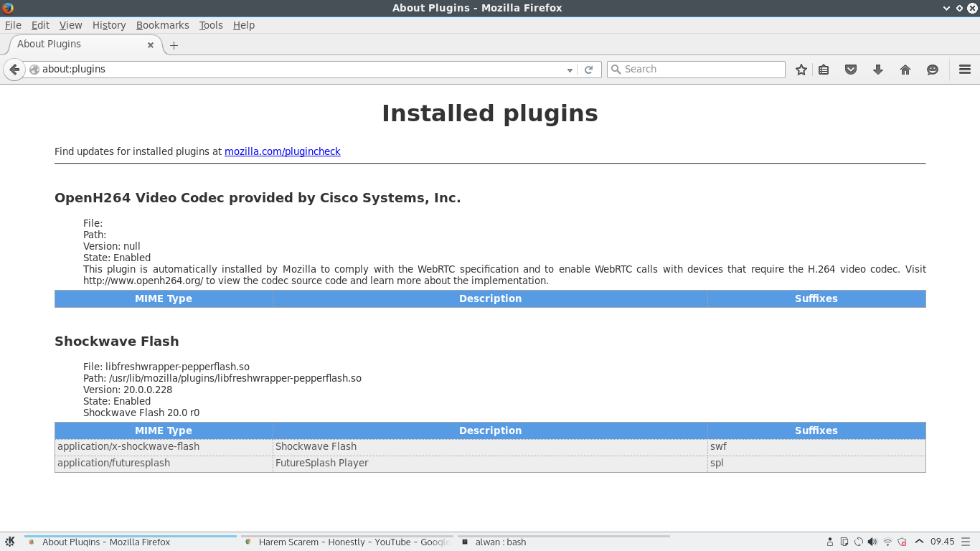Close the About Plugins tab
The height and width of the screenshot is (551, 980).
(151, 44)
